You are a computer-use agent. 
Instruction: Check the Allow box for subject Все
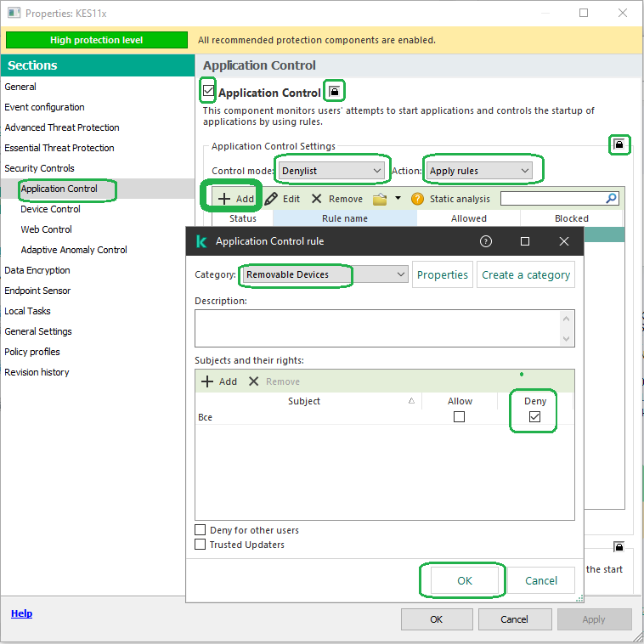459,417
